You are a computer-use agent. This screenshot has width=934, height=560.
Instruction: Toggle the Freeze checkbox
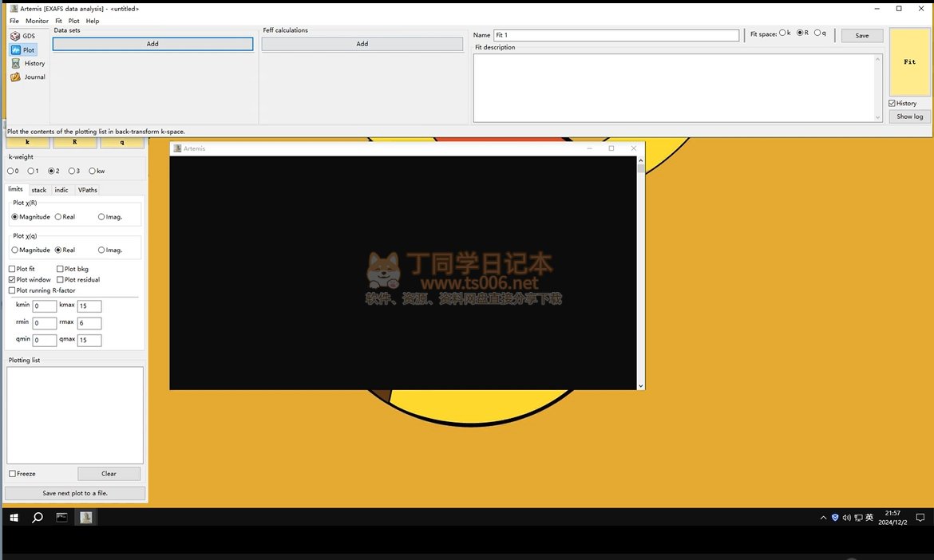tap(12, 474)
